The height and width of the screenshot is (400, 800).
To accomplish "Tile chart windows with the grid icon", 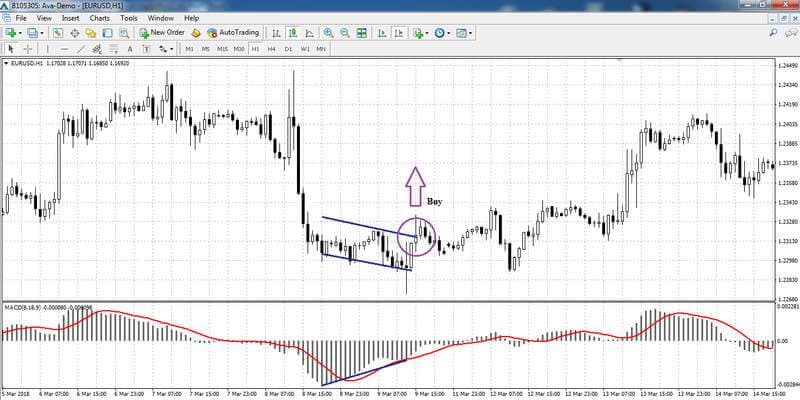I will tap(362, 33).
